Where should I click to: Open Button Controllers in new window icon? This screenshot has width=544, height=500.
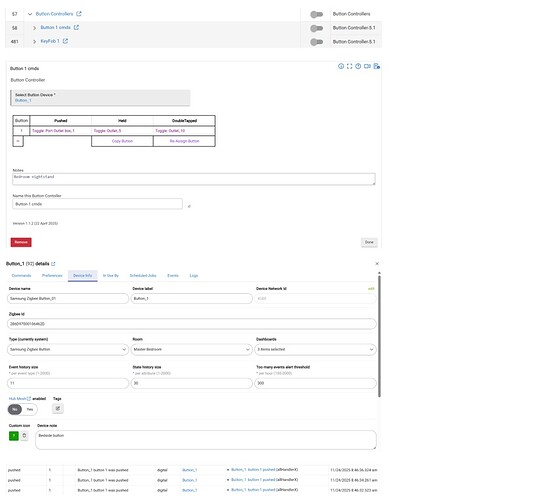pyautogui.click(x=79, y=14)
